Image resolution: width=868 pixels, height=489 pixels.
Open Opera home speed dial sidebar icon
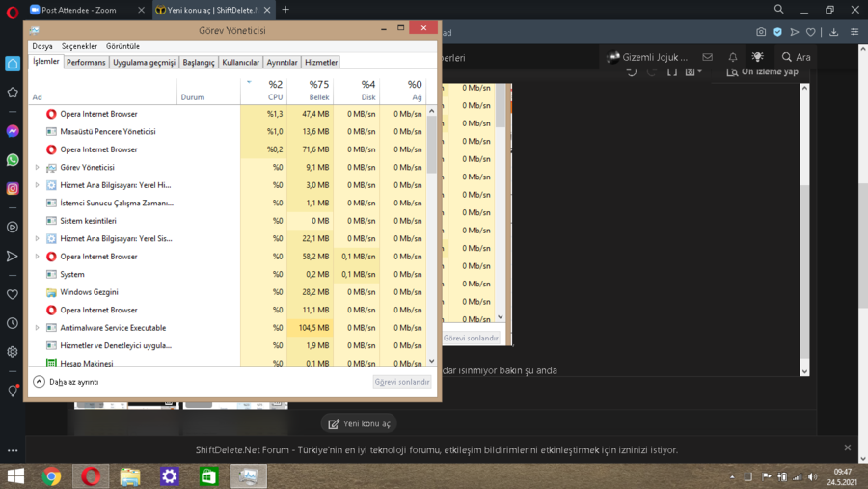point(13,64)
